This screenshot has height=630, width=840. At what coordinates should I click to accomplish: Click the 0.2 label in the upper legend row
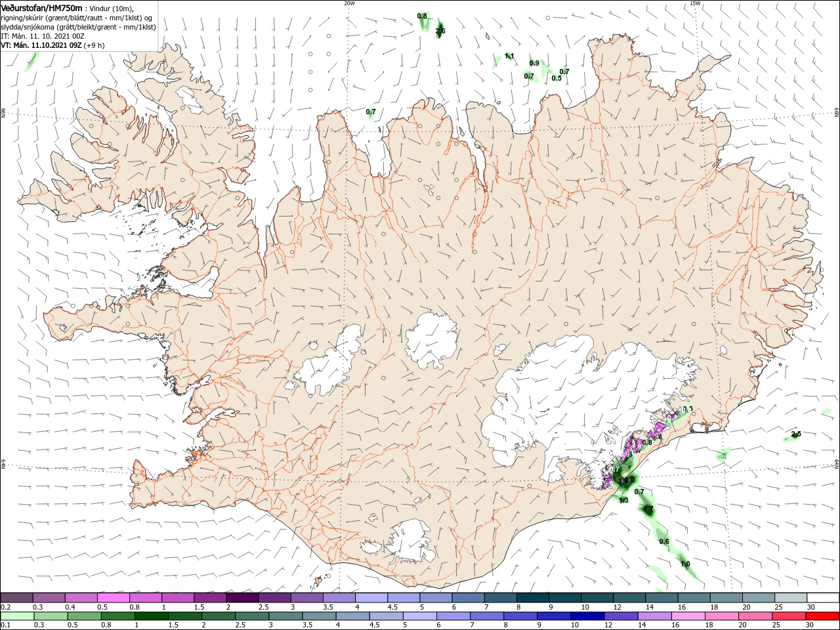pos(5,607)
